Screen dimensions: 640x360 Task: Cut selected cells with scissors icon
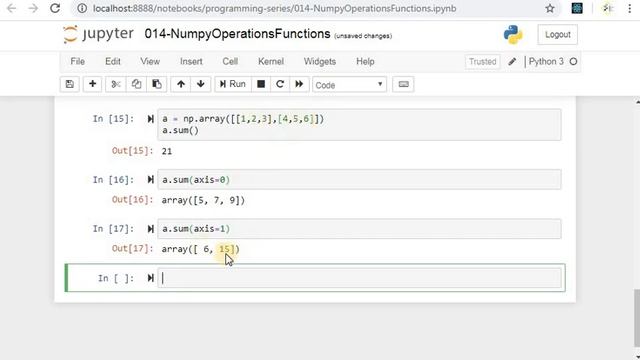[116, 84]
